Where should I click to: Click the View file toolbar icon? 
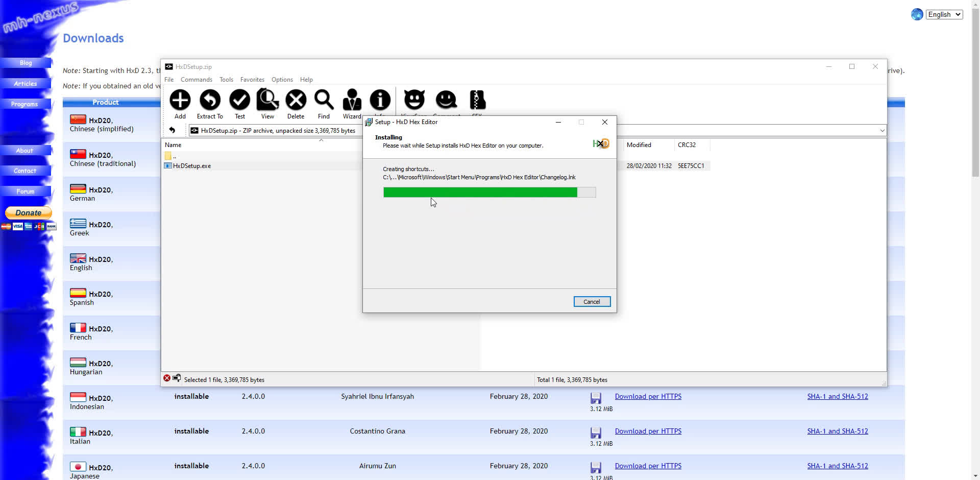coord(267,100)
